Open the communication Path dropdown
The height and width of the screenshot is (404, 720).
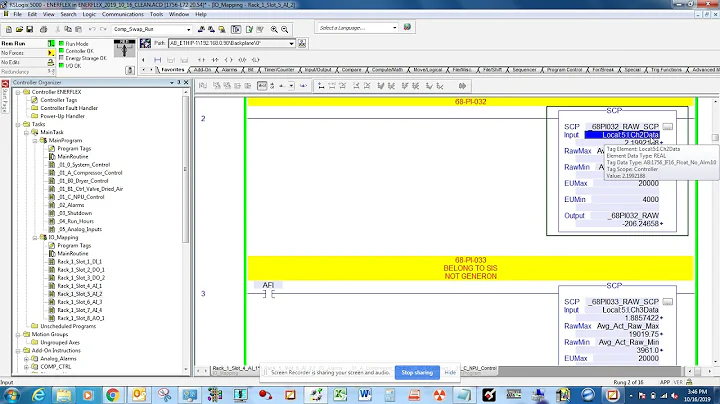(291, 43)
